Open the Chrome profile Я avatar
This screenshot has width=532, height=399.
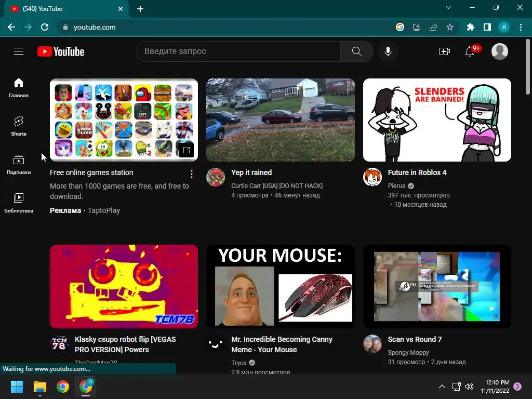[504, 27]
